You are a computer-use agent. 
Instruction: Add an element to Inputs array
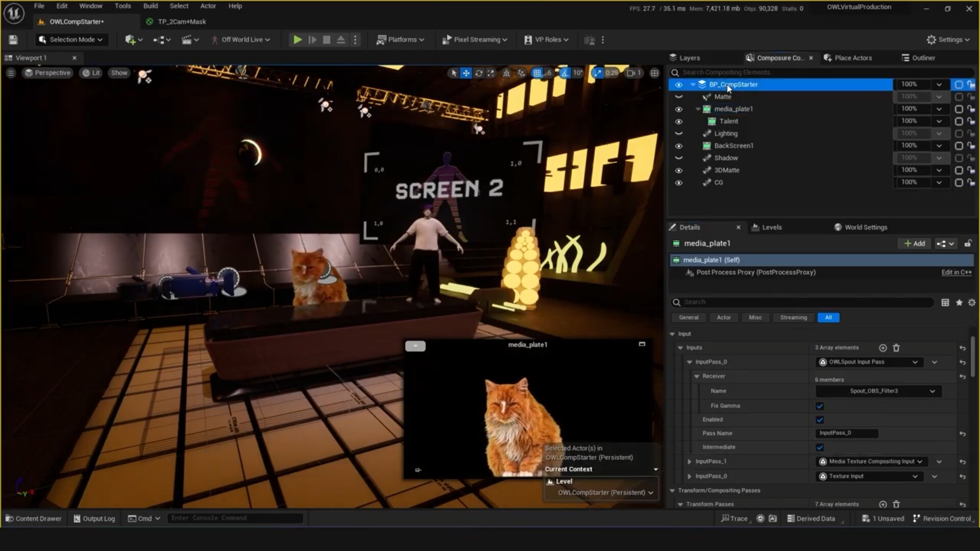pos(883,348)
